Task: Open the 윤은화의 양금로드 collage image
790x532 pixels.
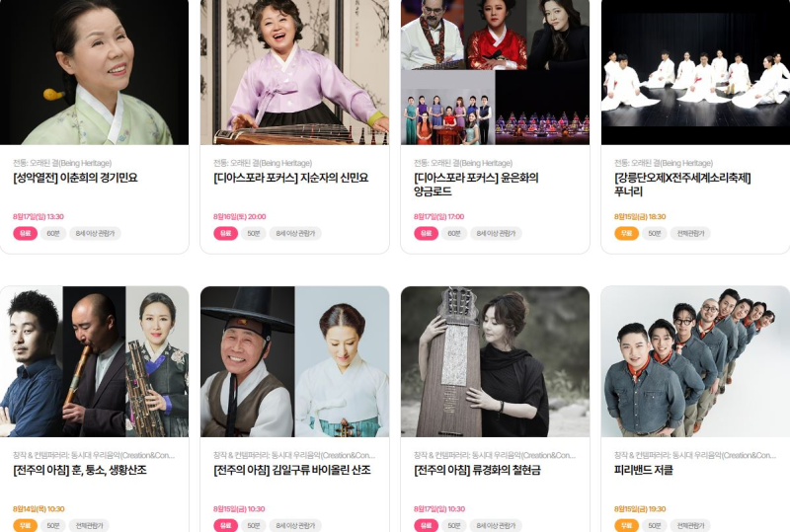Action: [x=496, y=72]
